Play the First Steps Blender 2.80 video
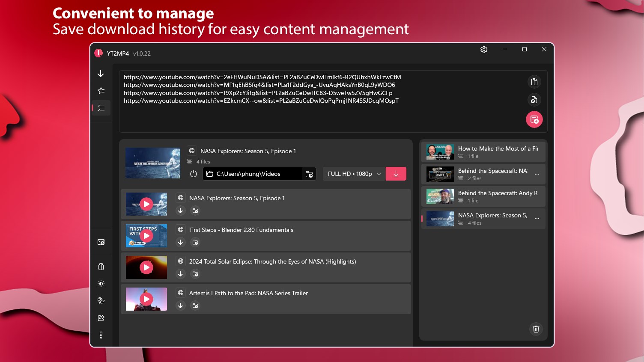This screenshot has height=362, width=644. (x=146, y=236)
